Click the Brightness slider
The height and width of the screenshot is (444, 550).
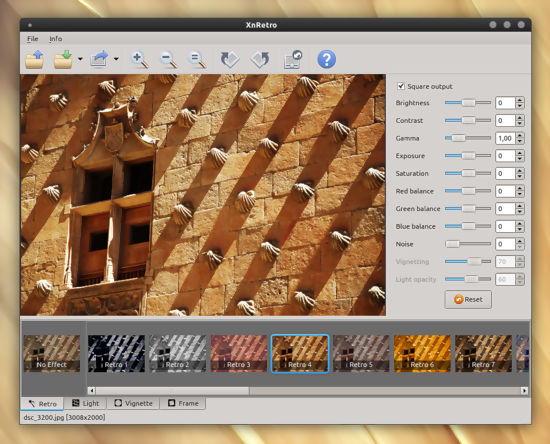coord(468,103)
